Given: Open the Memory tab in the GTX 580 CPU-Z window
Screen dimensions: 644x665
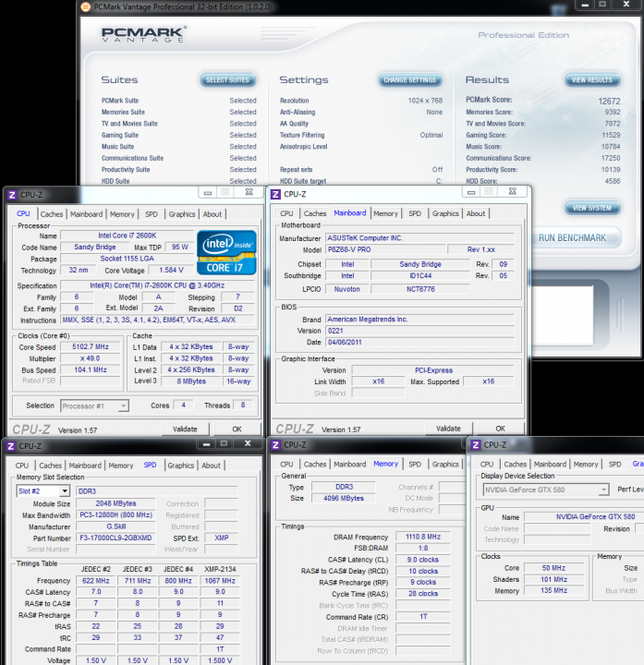Looking at the screenshot, I should pyautogui.click(x=586, y=464).
